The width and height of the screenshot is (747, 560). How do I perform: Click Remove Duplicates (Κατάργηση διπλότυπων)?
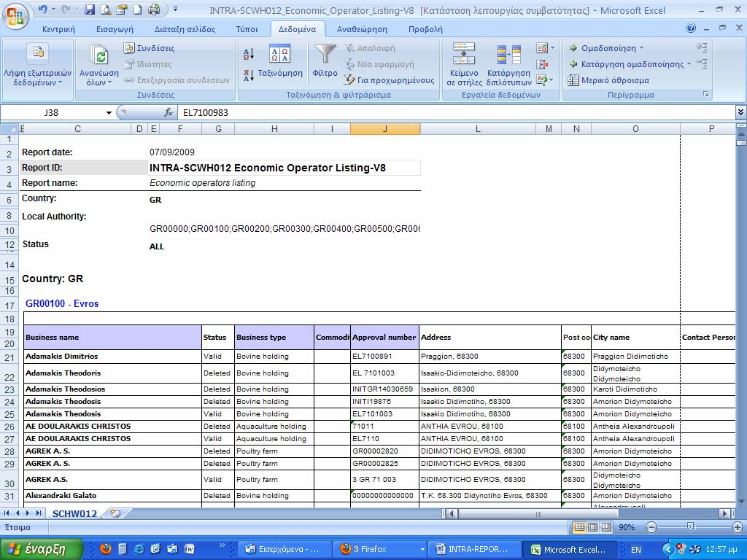click(508, 65)
